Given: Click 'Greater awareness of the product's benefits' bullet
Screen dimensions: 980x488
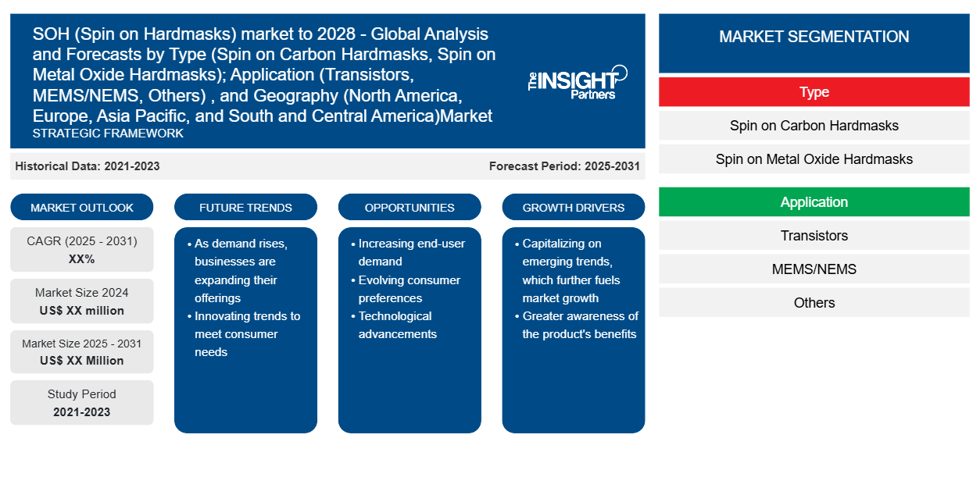Looking at the screenshot, I should [x=577, y=325].
